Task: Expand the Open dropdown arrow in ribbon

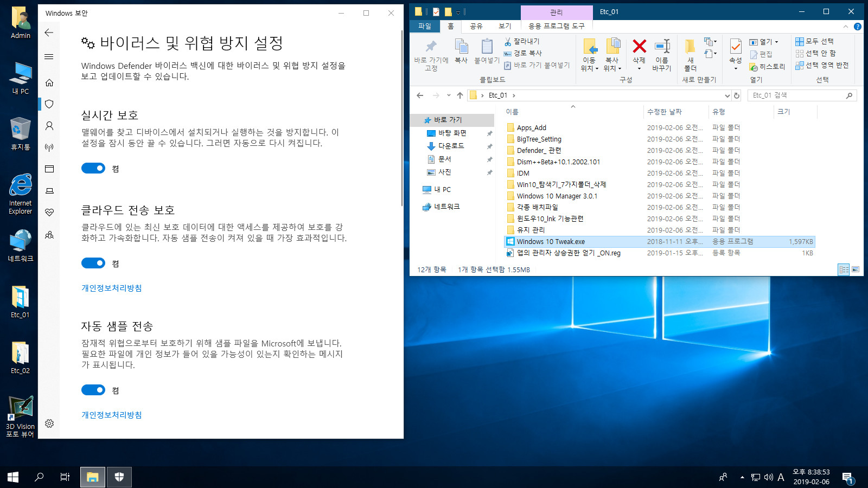Action: click(777, 42)
